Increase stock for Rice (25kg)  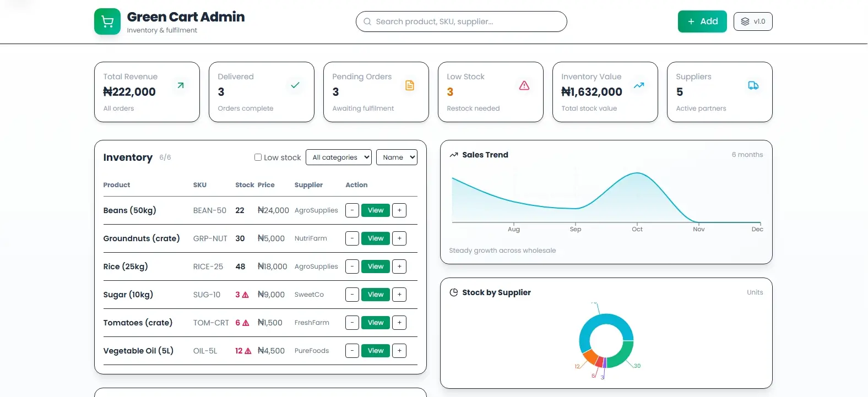399,267
